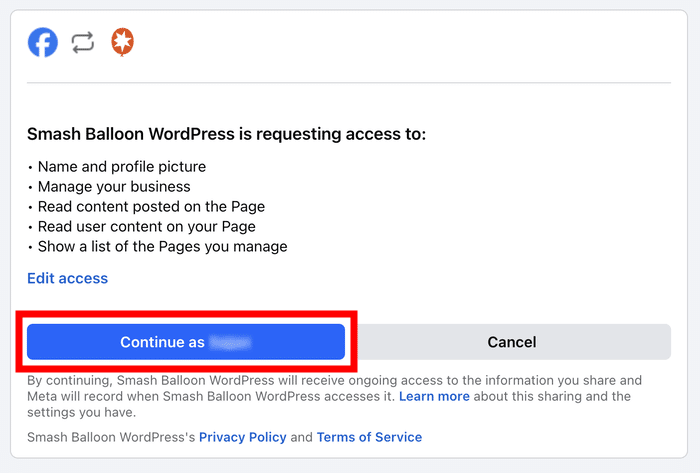Click "Smash Balloon WordPress's" footer text
The image size is (700, 473).
coord(111,437)
